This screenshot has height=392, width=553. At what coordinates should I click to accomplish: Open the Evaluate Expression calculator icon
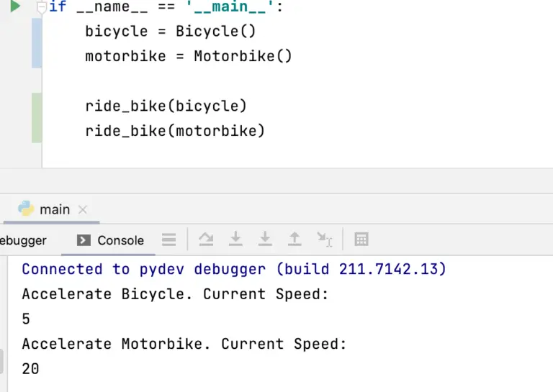[361, 240]
